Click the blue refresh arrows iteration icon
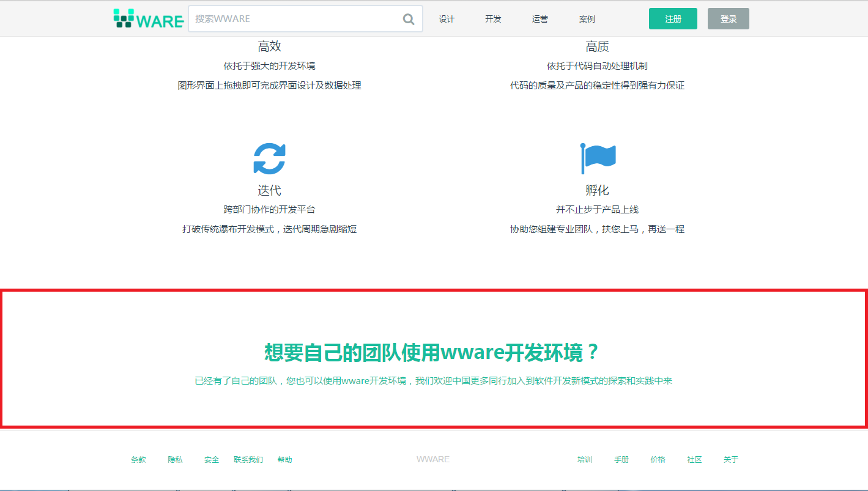868x491 pixels. 269,159
